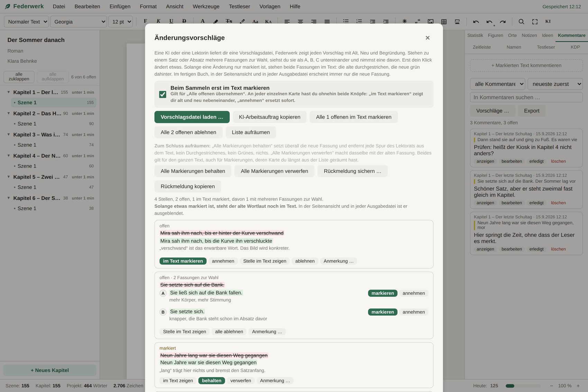Insert German quotation marks
588x392 pixels.
click(x=417, y=21)
